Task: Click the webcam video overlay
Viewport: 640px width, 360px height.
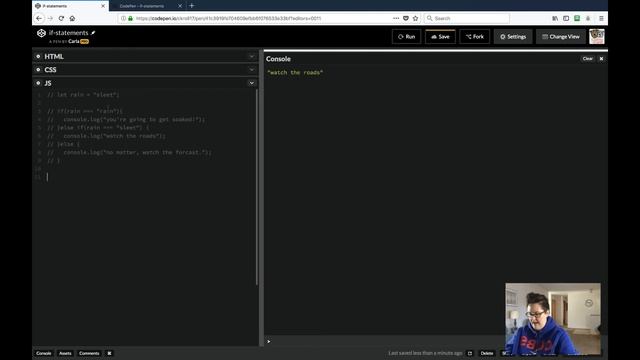Action: point(553,319)
